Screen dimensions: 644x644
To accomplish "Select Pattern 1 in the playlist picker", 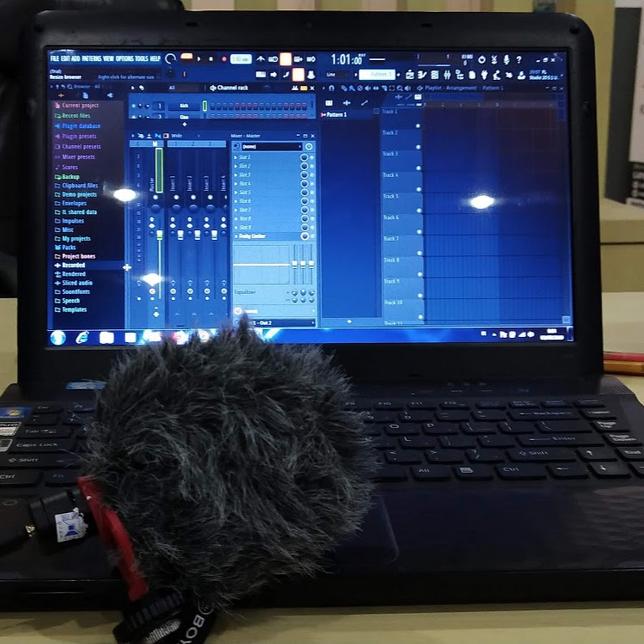I will click(x=336, y=114).
